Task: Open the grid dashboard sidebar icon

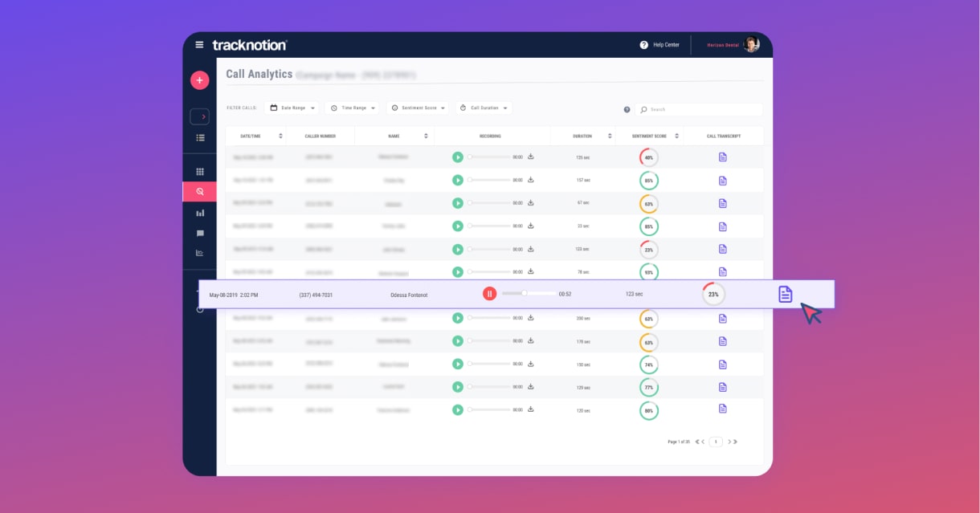Action: (200, 172)
